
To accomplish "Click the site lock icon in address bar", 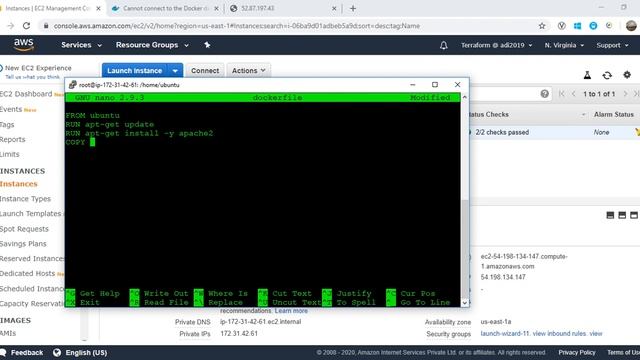I will pos(46,26).
